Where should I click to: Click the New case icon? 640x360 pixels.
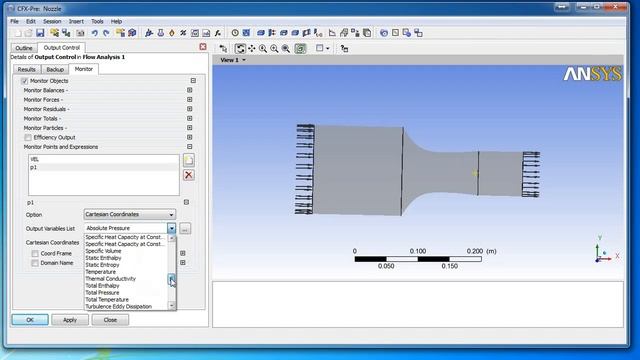click(17, 33)
